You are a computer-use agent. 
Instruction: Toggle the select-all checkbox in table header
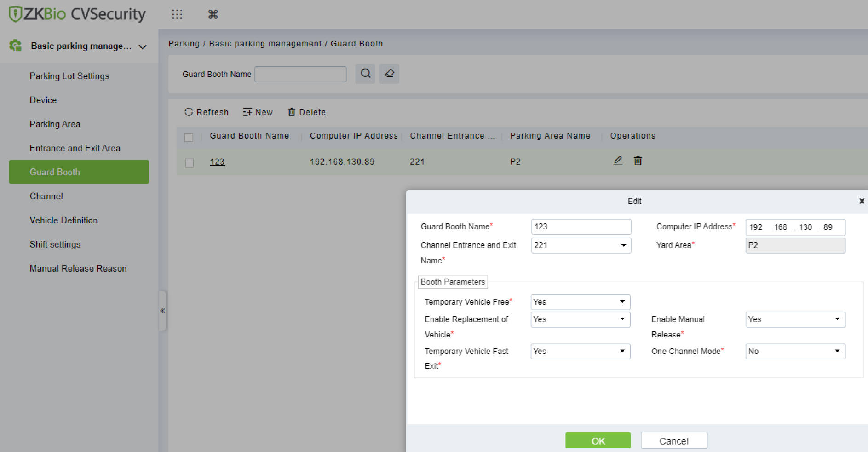tap(189, 137)
